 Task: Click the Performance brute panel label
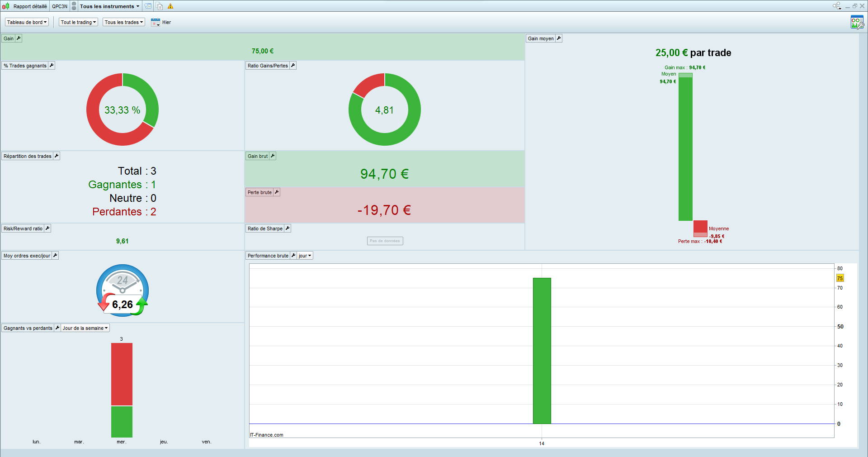pos(268,256)
